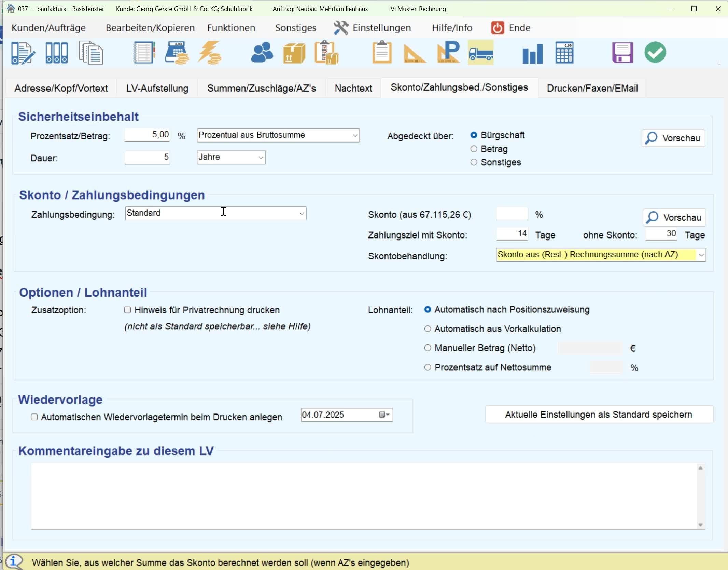This screenshot has height=570, width=728.
Task: Open the Jahre duration unit dropdown
Action: (261, 158)
